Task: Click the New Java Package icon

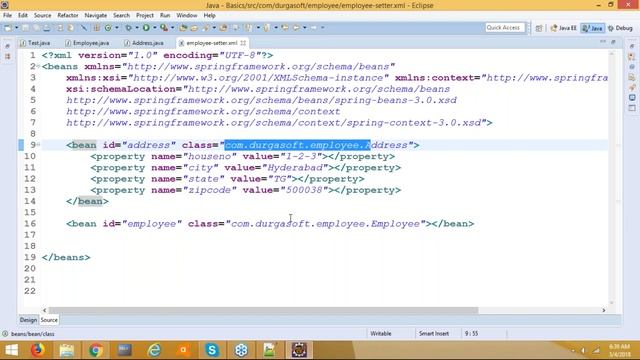Action: pyautogui.click(x=96, y=28)
